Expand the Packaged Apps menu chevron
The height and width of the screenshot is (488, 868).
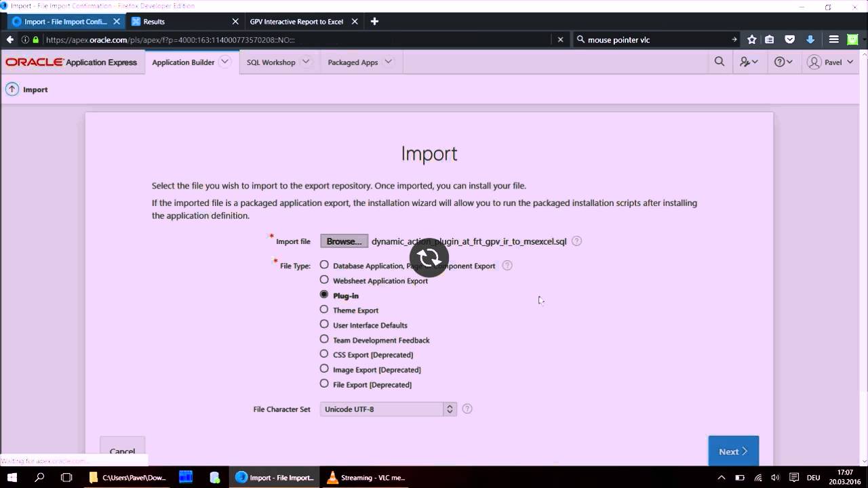[388, 62]
